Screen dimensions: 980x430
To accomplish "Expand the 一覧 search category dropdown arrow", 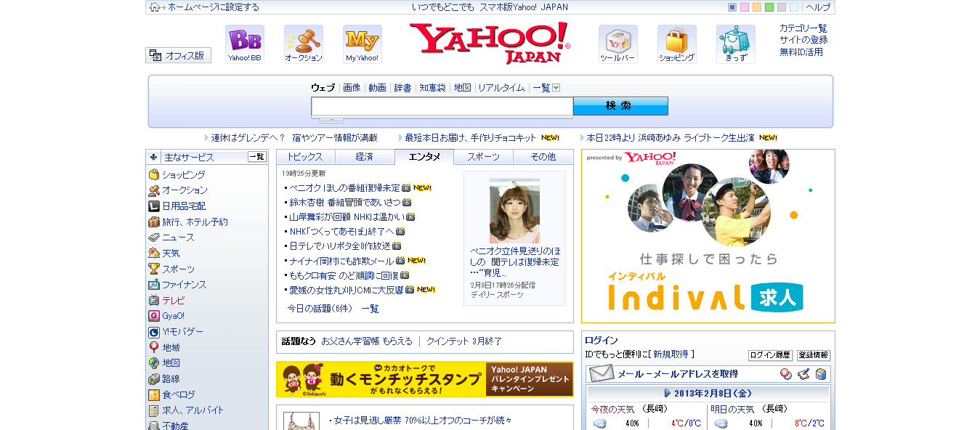I will pos(556,88).
